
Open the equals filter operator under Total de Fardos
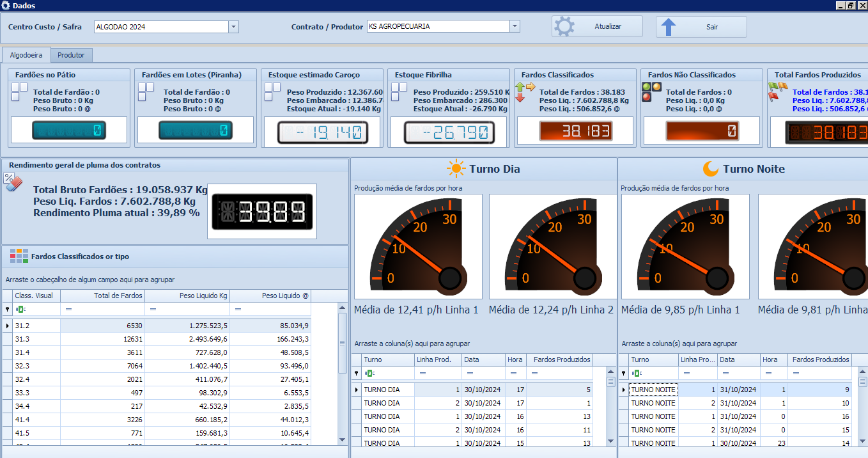point(69,310)
